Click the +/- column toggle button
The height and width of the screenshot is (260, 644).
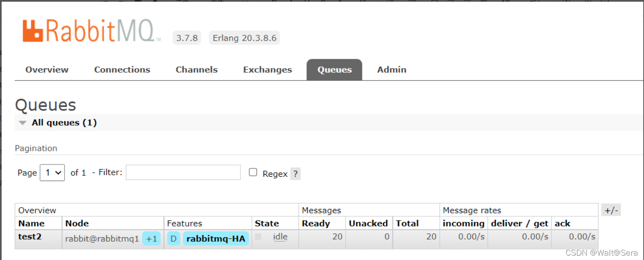(x=611, y=210)
